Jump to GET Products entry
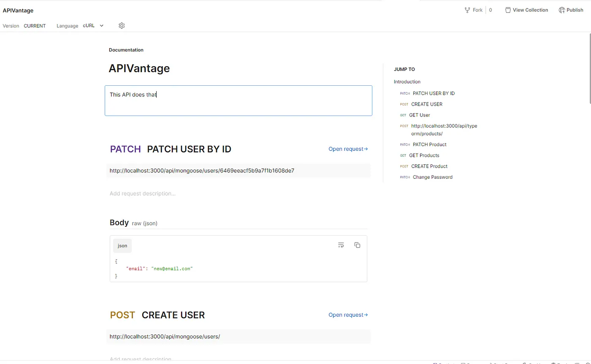This screenshot has width=591, height=364. 424,155
